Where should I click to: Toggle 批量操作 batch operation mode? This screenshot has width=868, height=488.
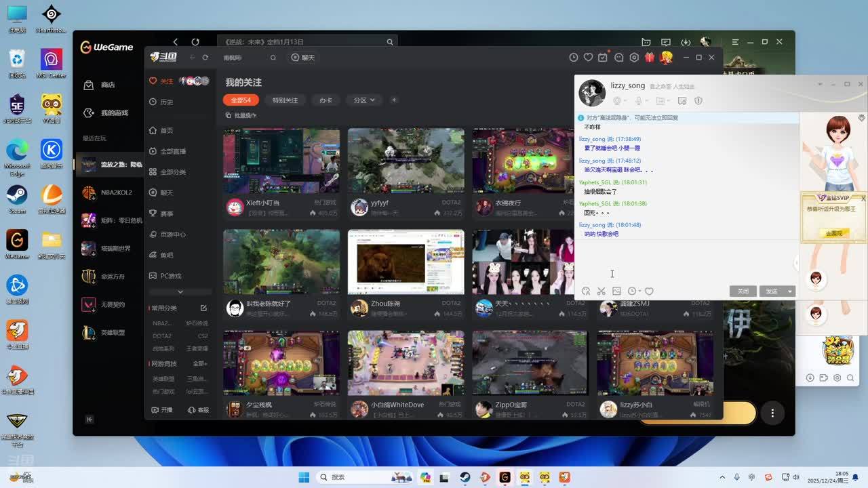pos(241,115)
